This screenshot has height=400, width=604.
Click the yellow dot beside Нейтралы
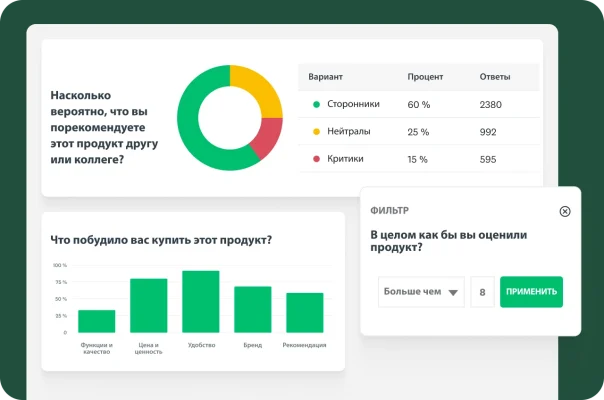pyautogui.click(x=317, y=132)
